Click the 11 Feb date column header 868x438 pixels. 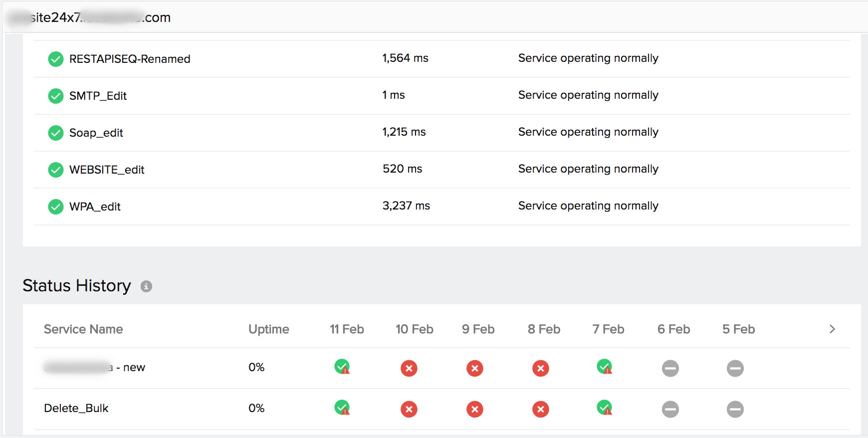[347, 329]
